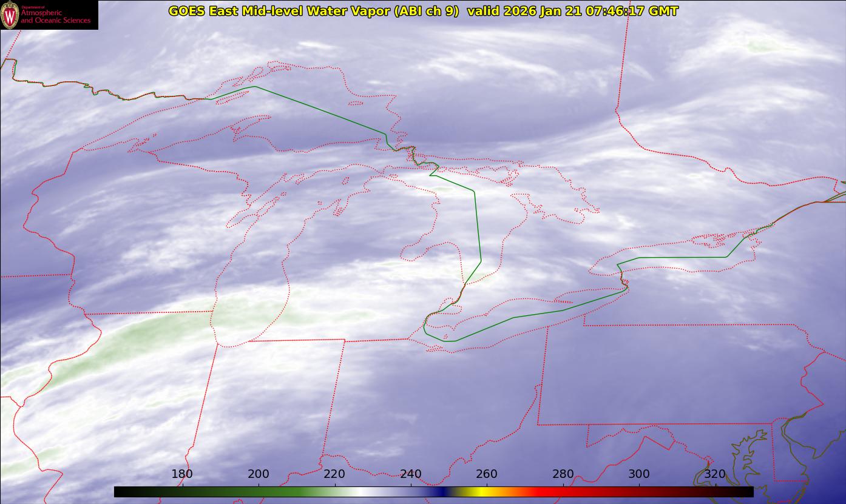Click the 280 color scale label

point(563,474)
